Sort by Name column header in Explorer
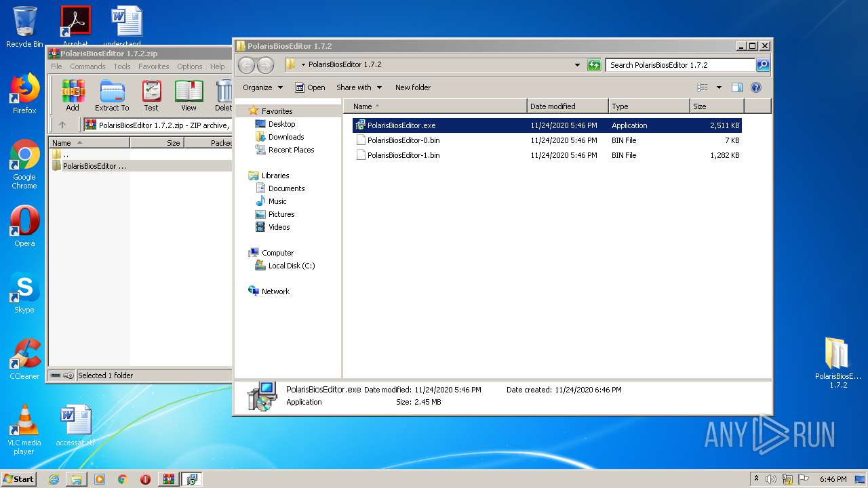Viewport: 868px width, 488px height. coord(435,106)
